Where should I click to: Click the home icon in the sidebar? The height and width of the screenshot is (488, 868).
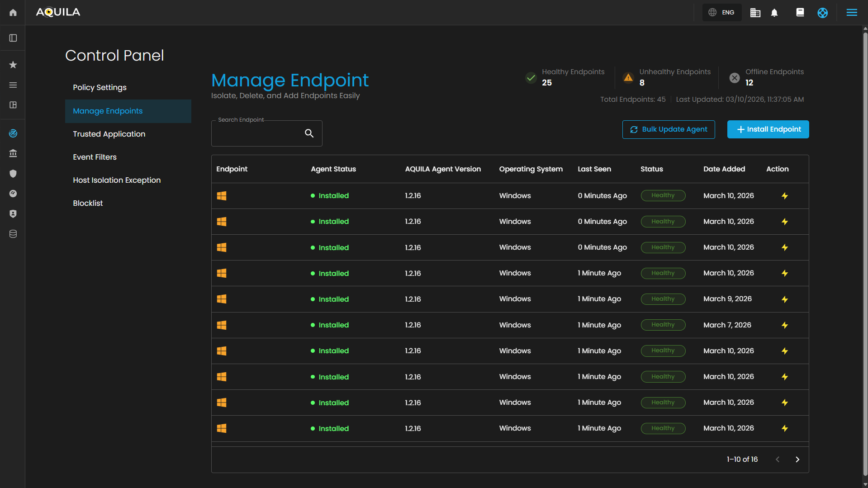coord(13,13)
